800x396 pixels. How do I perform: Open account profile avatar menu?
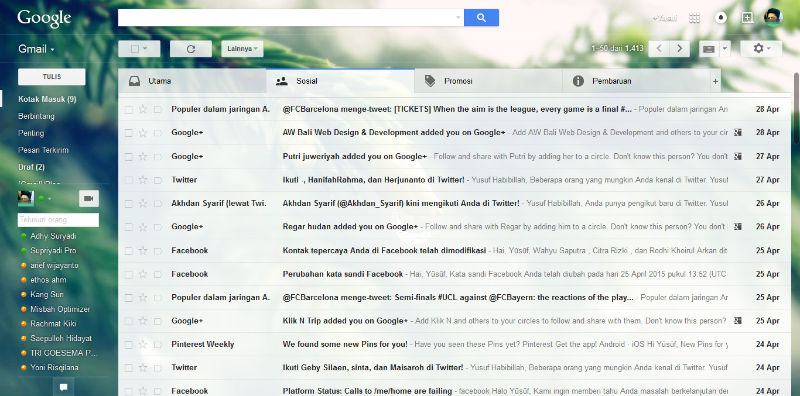click(773, 17)
